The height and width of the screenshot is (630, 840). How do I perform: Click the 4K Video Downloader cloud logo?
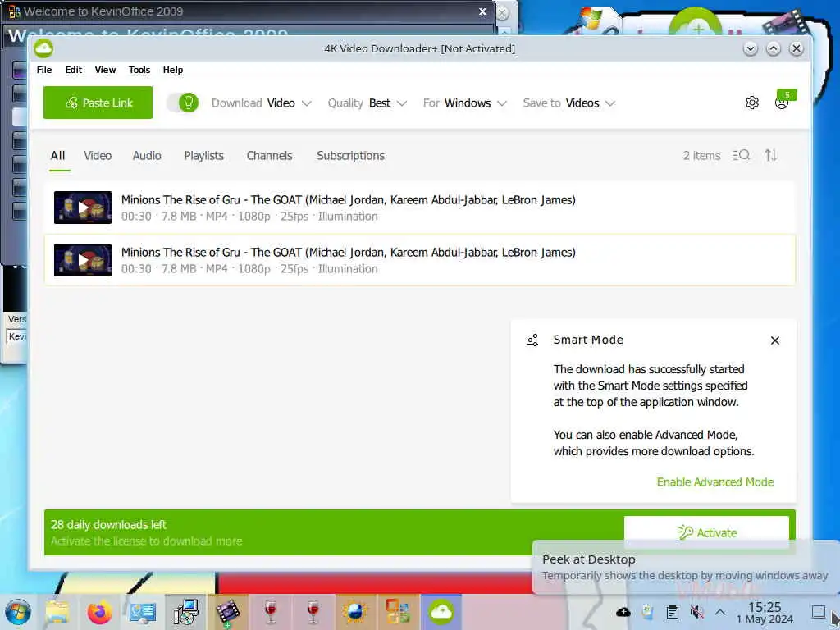(43, 48)
